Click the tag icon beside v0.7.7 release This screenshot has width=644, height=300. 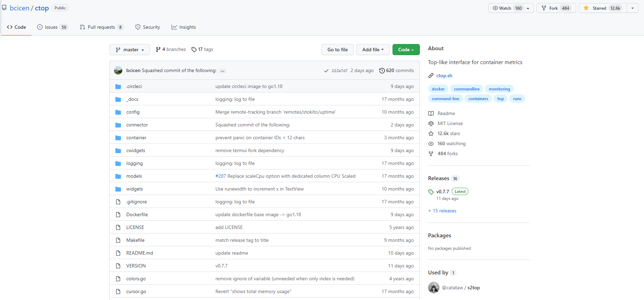pyautogui.click(x=431, y=192)
